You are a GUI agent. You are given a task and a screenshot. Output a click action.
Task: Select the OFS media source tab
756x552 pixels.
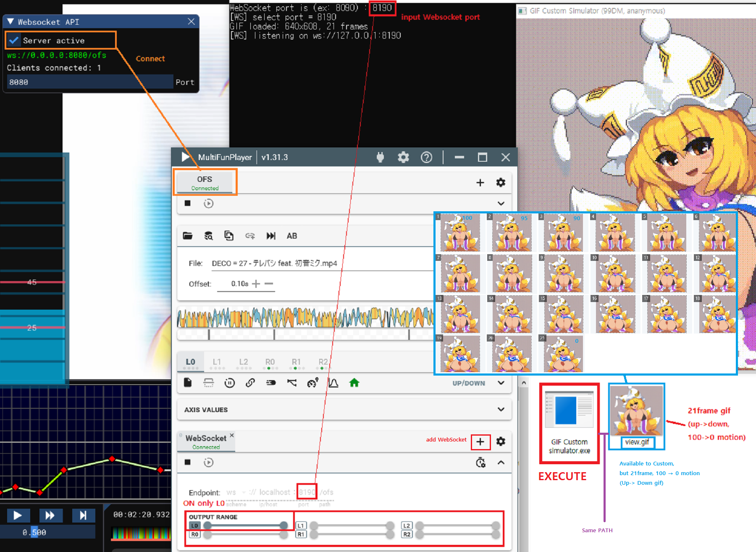click(x=205, y=183)
